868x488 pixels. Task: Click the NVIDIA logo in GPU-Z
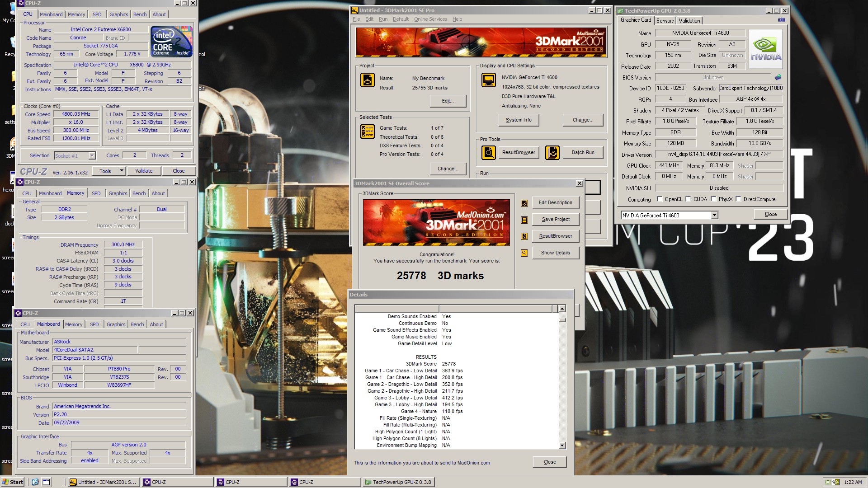click(766, 49)
